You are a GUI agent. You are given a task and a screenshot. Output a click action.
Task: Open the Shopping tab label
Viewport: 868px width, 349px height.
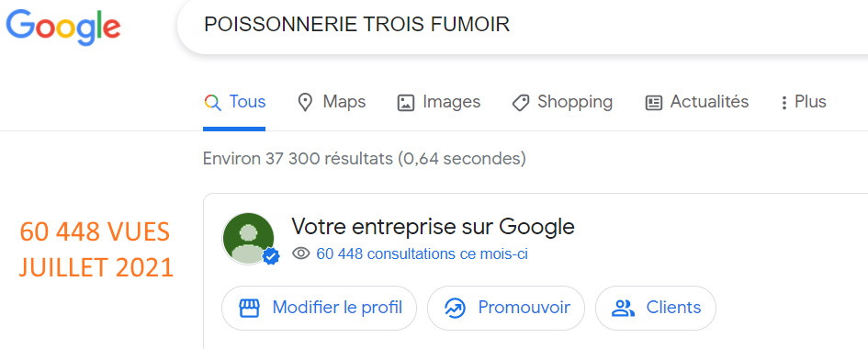pyautogui.click(x=575, y=102)
